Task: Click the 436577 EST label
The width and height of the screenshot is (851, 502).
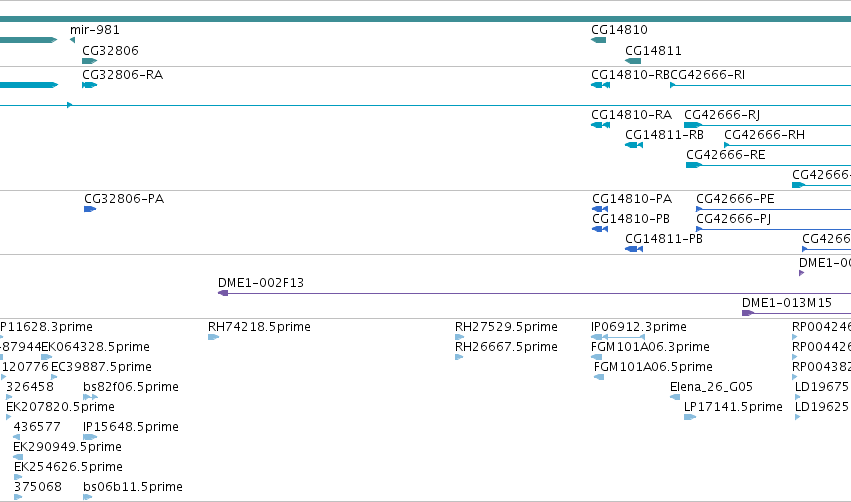Action: [x=37, y=427]
